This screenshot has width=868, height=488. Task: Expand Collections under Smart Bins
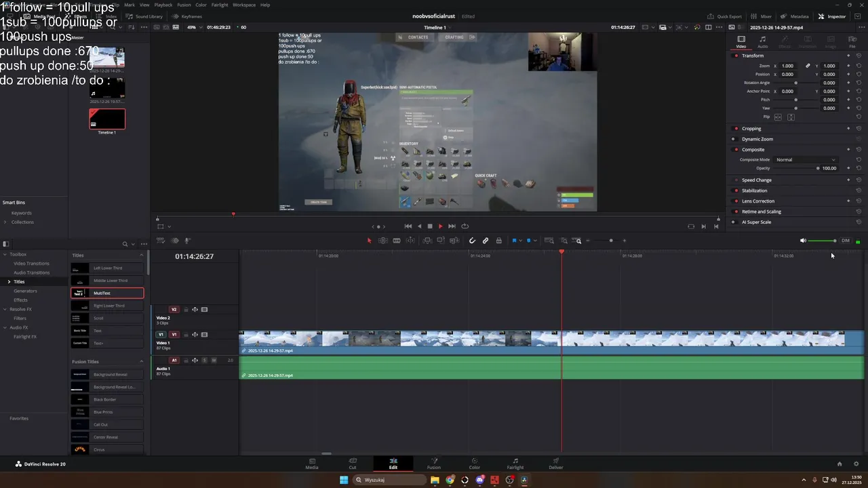(5, 222)
